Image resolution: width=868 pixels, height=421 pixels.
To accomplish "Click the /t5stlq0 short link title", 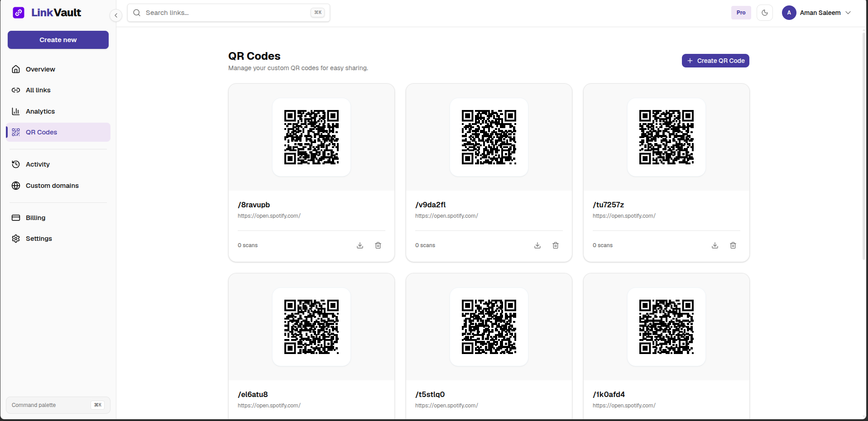I will (x=430, y=394).
